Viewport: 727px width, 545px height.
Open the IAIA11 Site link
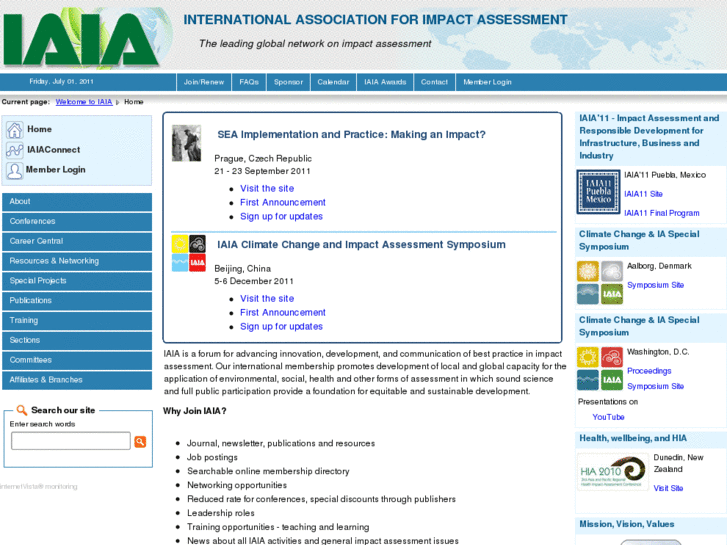click(643, 194)
